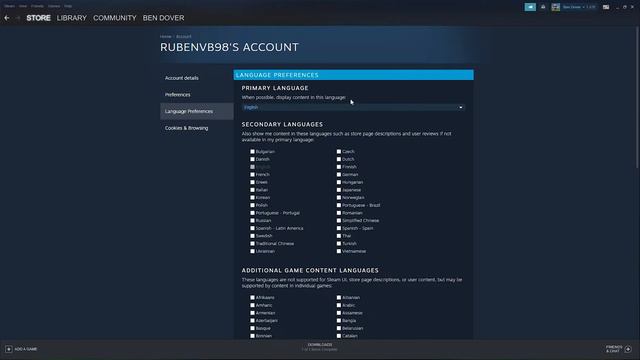Switch to the COMMUNITY tab
This screenshot has height=360, width=640.
click(115, 18)
